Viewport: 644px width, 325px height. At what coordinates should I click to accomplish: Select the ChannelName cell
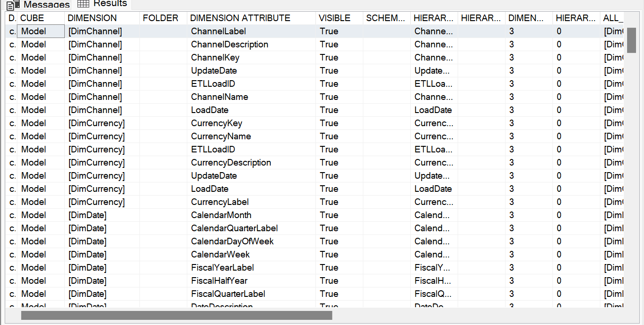(251, 97)
